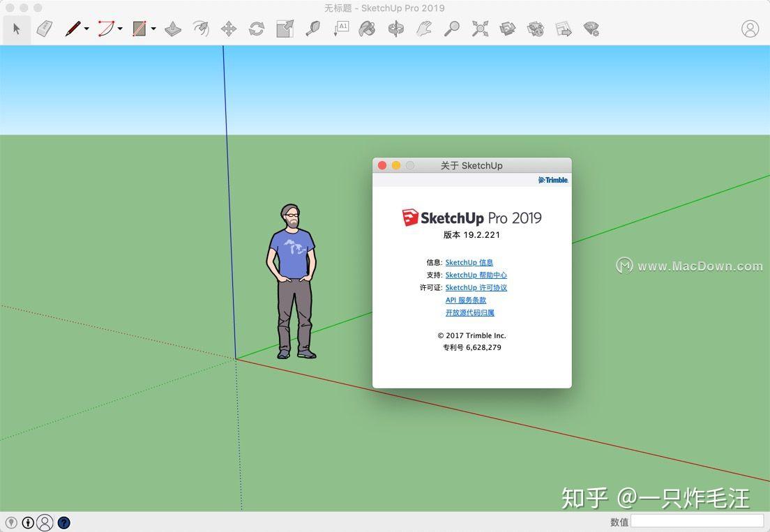This screenshot has width=770, height=532.
Task: Open the SketchUp 许可协议 link
Action: click(476, 287)
